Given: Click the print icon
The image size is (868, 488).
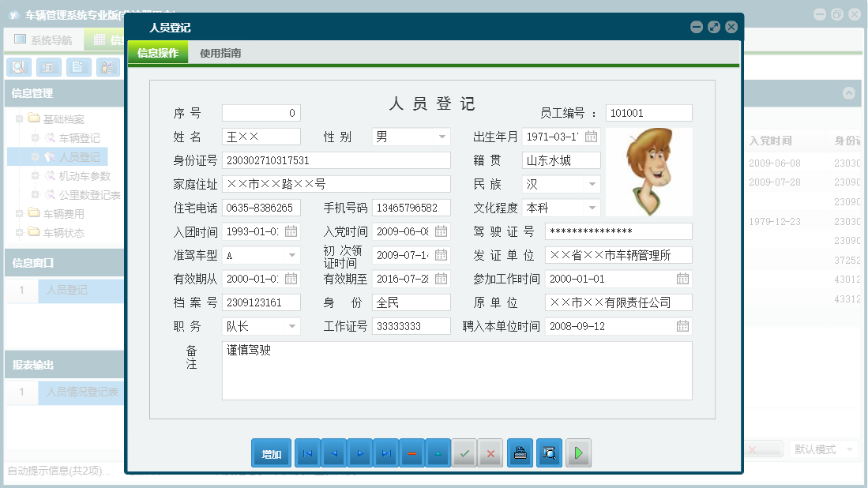Looking at the screenshot, I should 520,452.
